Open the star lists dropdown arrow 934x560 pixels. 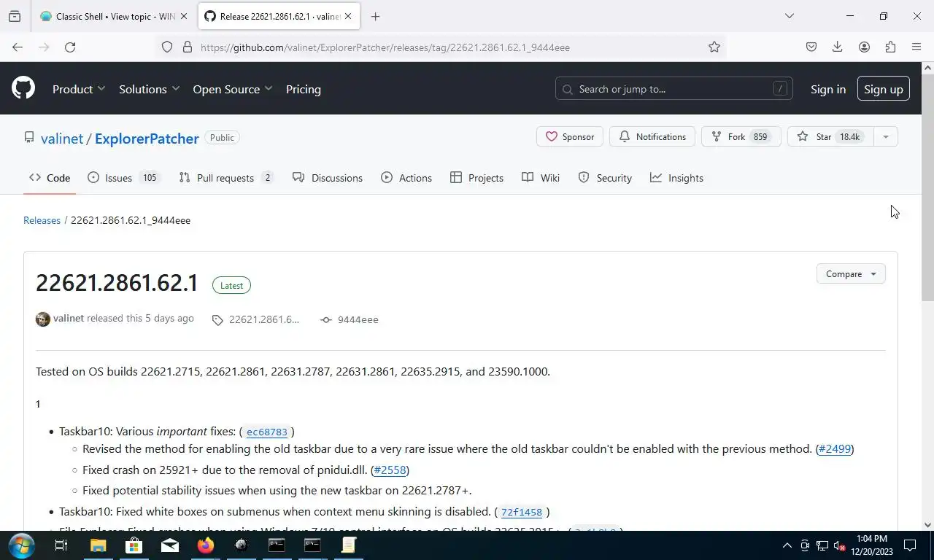tap(885, 136)
